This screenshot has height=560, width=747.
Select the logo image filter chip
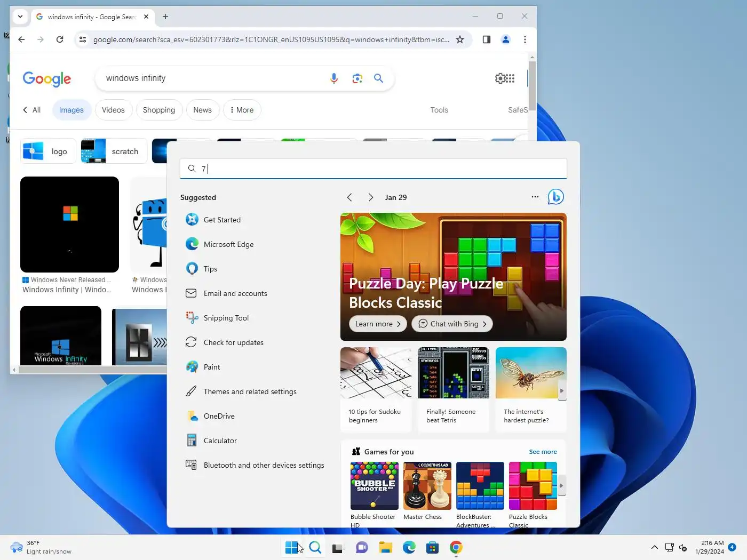click(x=49, y=151)
